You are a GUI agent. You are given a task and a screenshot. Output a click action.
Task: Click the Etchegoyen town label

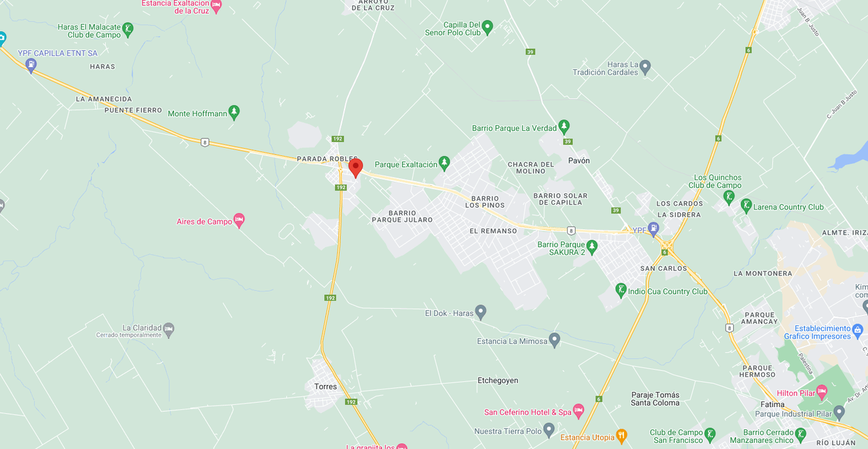[x=498, y=380]
